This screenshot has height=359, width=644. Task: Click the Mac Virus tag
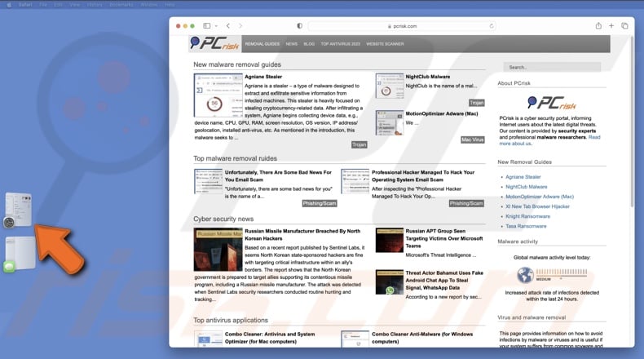click(472, 140)
